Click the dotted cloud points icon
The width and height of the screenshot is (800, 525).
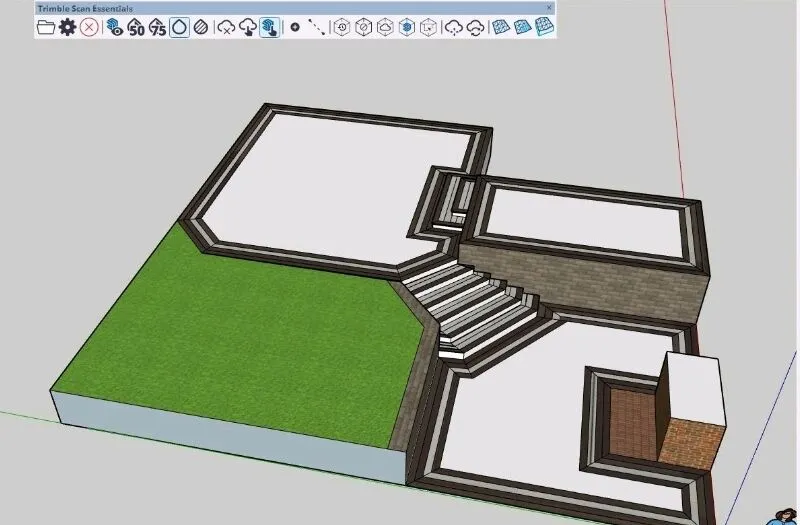(x=454, y=27)
